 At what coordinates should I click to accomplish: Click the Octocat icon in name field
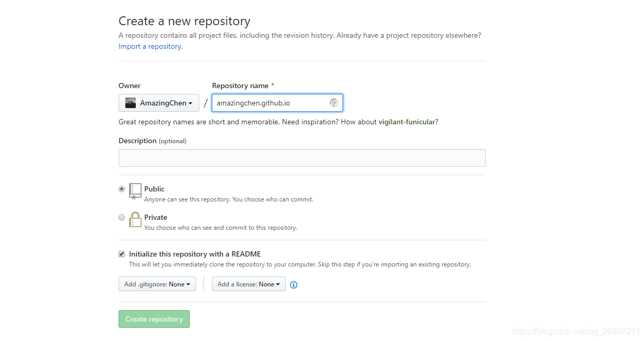pyautogui.click(x=334, y=103)
